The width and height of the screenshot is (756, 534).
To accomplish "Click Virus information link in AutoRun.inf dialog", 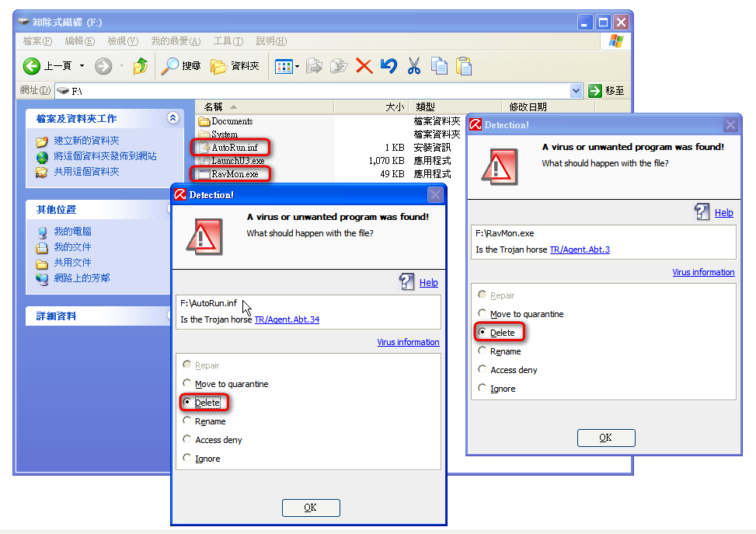I will 408,342.
